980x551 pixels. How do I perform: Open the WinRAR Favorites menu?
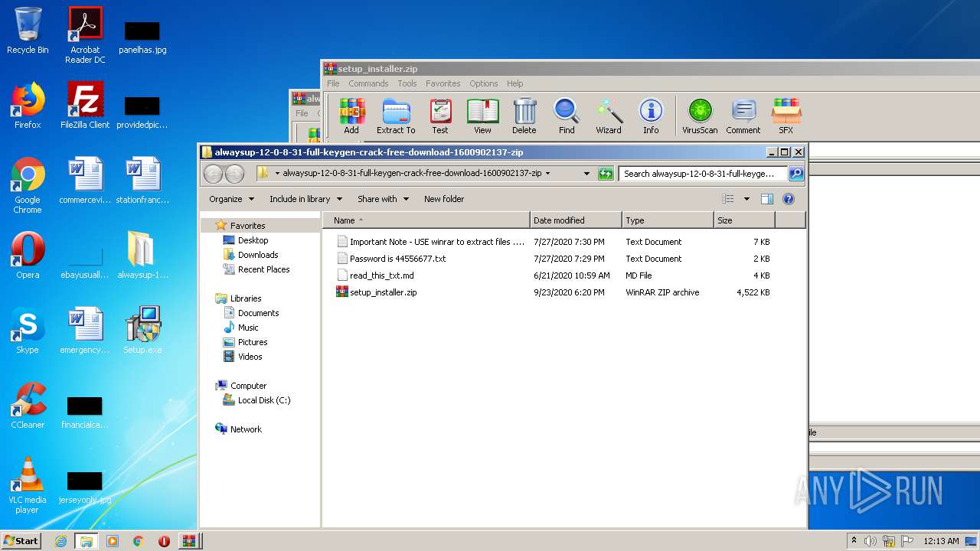(x=443, y=83)
